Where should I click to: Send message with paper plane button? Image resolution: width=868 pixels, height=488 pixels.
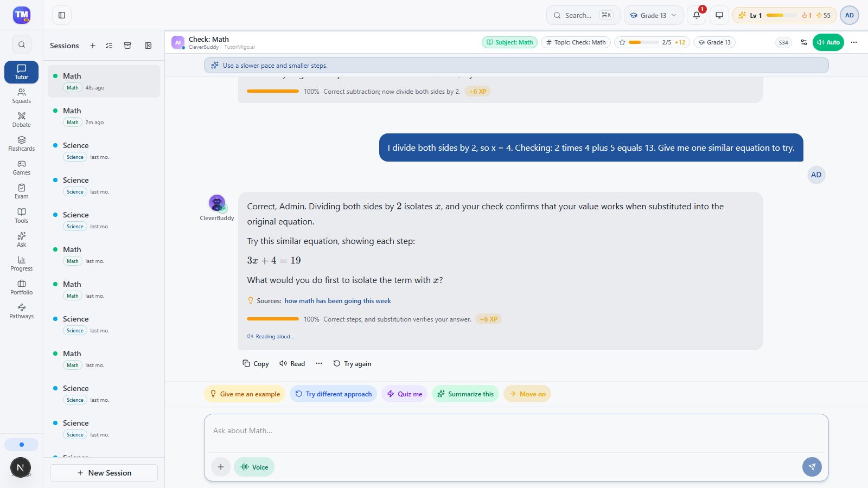812,467
